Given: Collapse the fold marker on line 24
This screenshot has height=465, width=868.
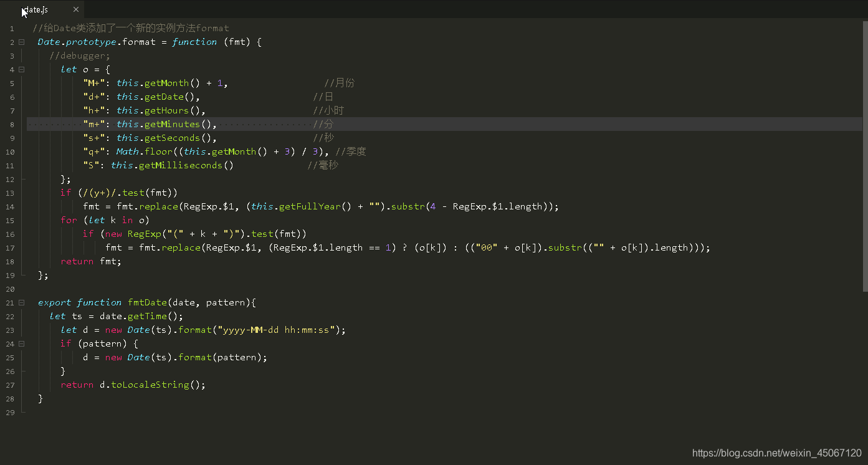Looking at the screenshot, I should pyautogui.click(x=21, y=344).
